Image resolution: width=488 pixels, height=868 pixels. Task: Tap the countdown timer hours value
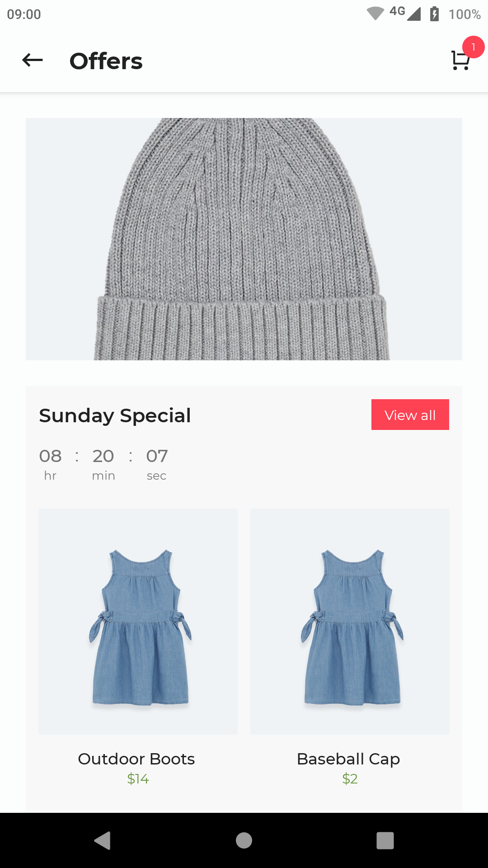[50, 456]
